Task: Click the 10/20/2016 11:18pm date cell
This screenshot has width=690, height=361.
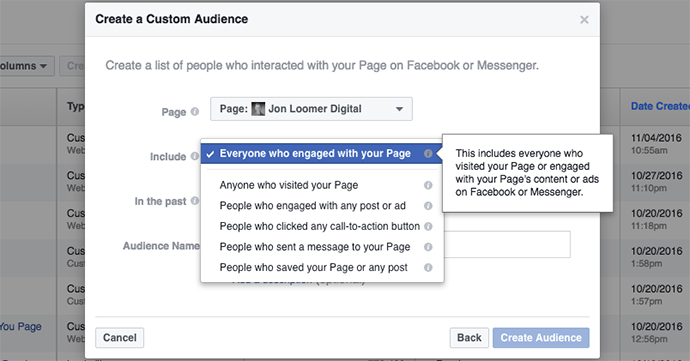Action: pyautogui.click(x=656, y=219)
